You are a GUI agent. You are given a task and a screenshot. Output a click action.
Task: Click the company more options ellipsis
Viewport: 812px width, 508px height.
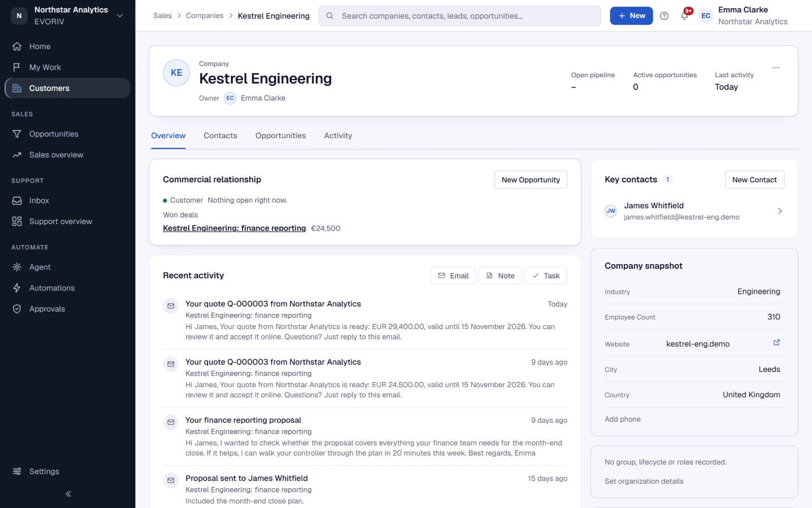(775, 68)
